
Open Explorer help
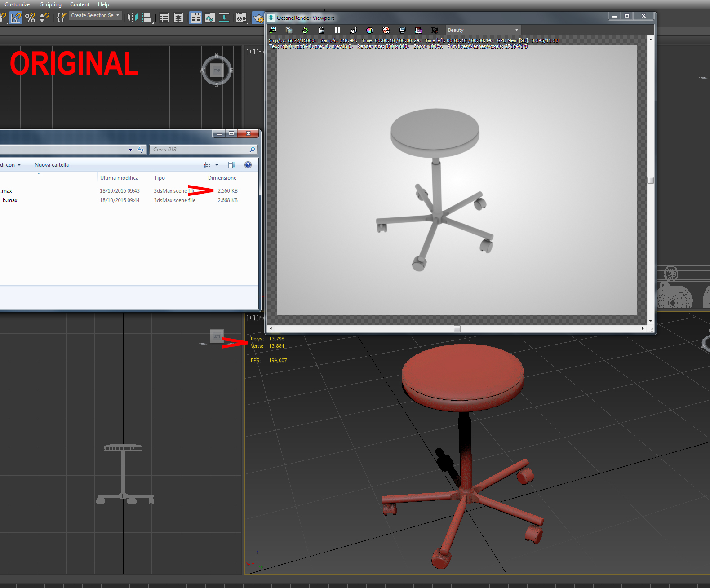pyautogui.click(x=248, y=165)
